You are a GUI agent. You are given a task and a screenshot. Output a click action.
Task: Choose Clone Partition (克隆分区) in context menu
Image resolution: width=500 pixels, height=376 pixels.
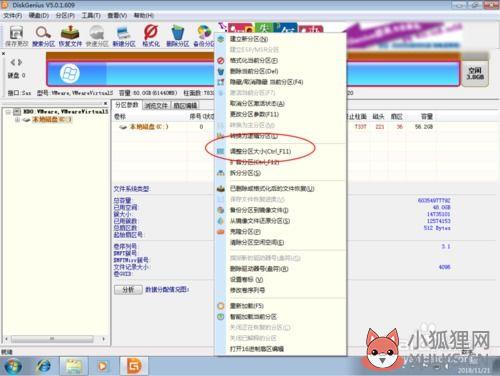click(x=245, y=231)
